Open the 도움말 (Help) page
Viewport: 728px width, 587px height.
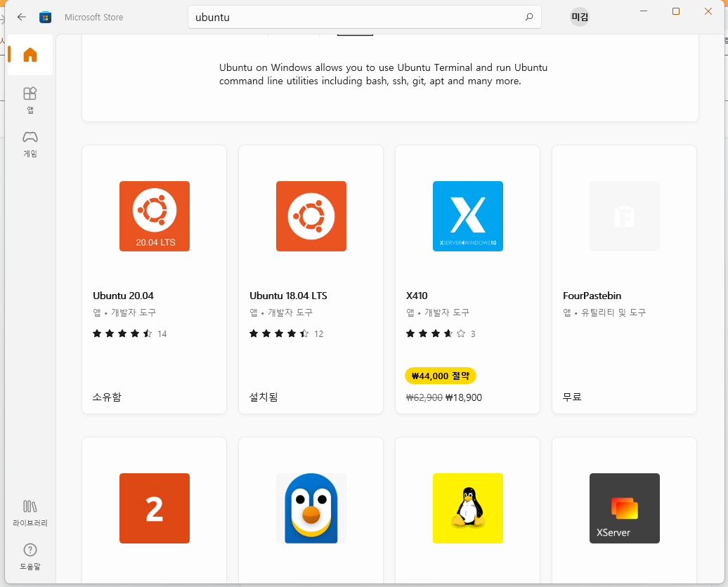(30, 556)
